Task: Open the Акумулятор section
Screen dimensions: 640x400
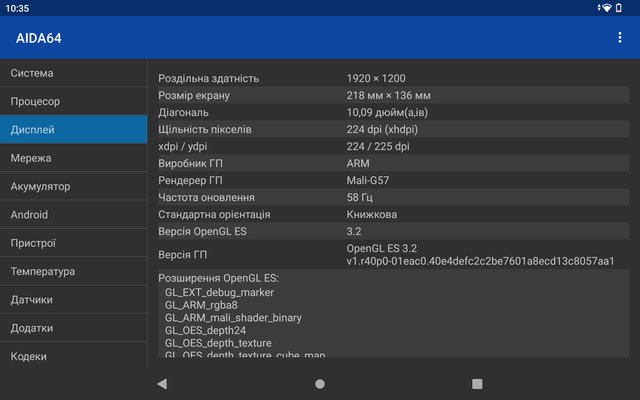Action: tap(73, 186)
